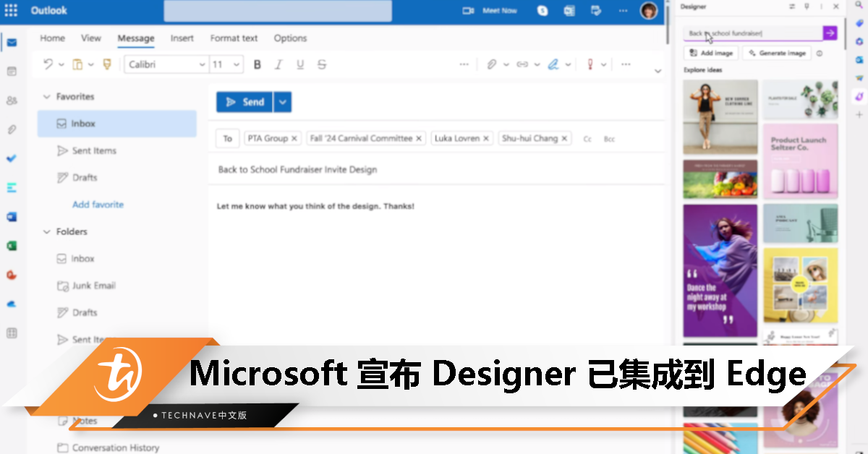Click Generate image in Designer
The height and width of the screenshot is (454, 868).
click(x=778, y=53)
